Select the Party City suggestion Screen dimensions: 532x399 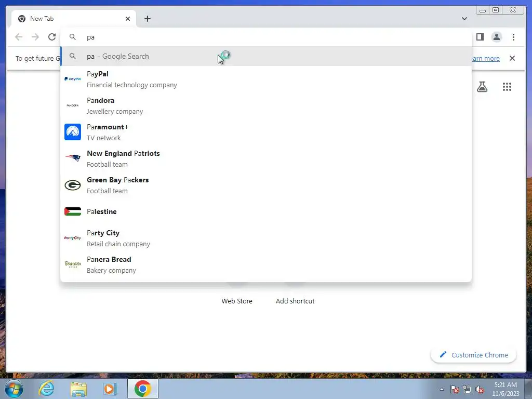coord(266,238)
